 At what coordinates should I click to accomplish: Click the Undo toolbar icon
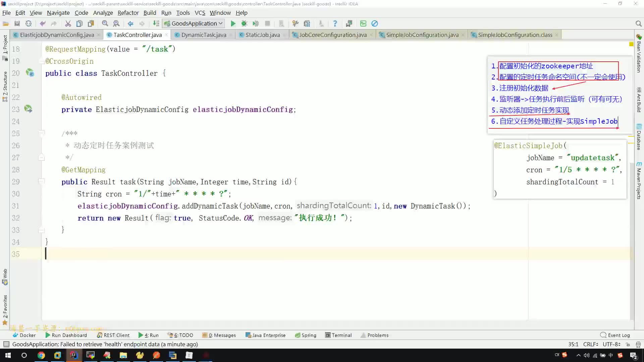point(43,23)
